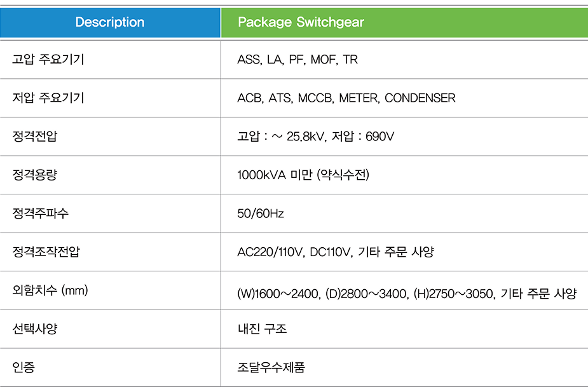Select the 고압 주요기기 row label
The image size is (588, 387).
[x=48, y=60]
